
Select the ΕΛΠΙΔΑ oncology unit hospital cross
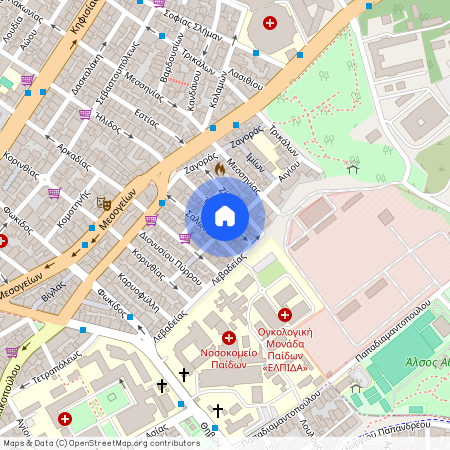coord(285,315)
